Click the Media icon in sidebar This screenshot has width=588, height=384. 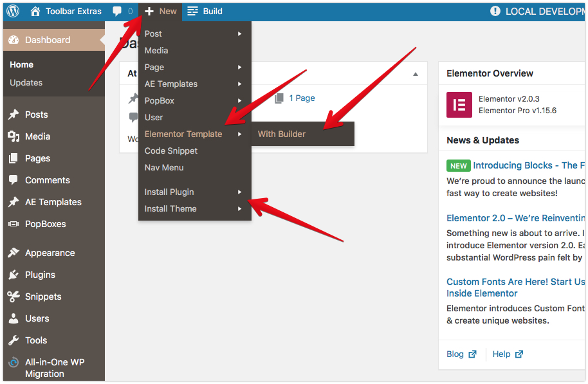click(14, 136)
